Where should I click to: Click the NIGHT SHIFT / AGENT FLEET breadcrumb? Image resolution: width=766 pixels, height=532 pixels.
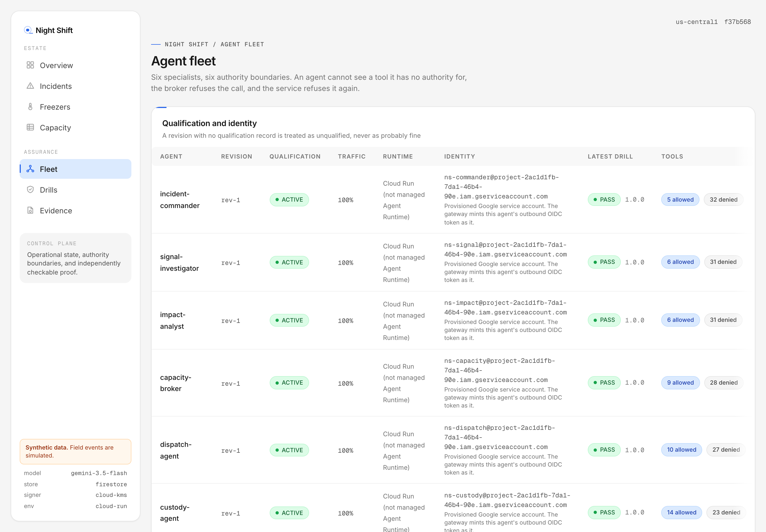point(214,44)
